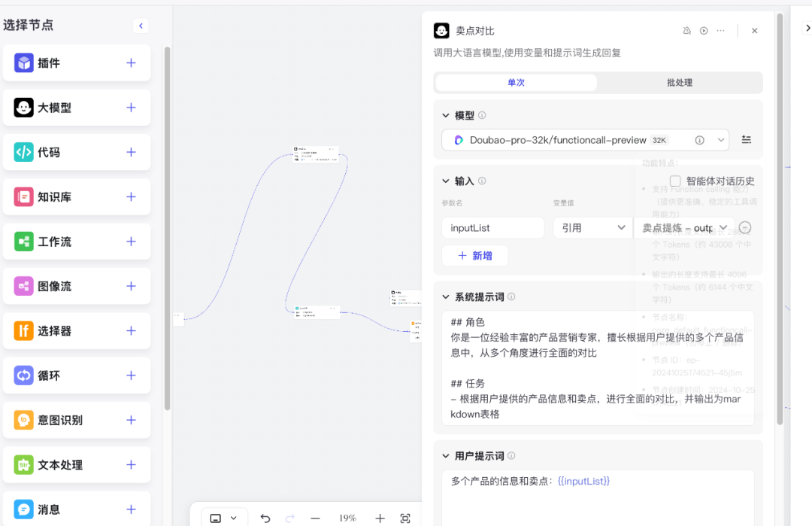
Task: Open the 卖点提炼 output reference dropdown
Action: (684, 227)
